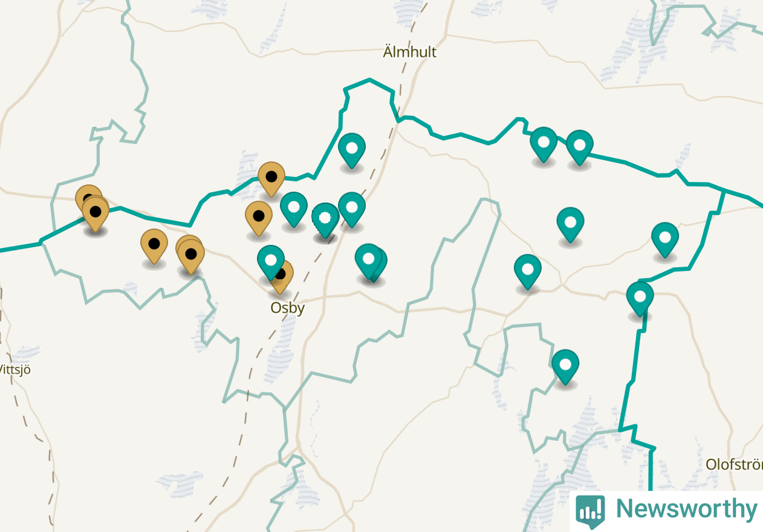Select the lone yellow marker between the yellow pairs
Screen dimensions: 763x532
[x=154, y=246]
